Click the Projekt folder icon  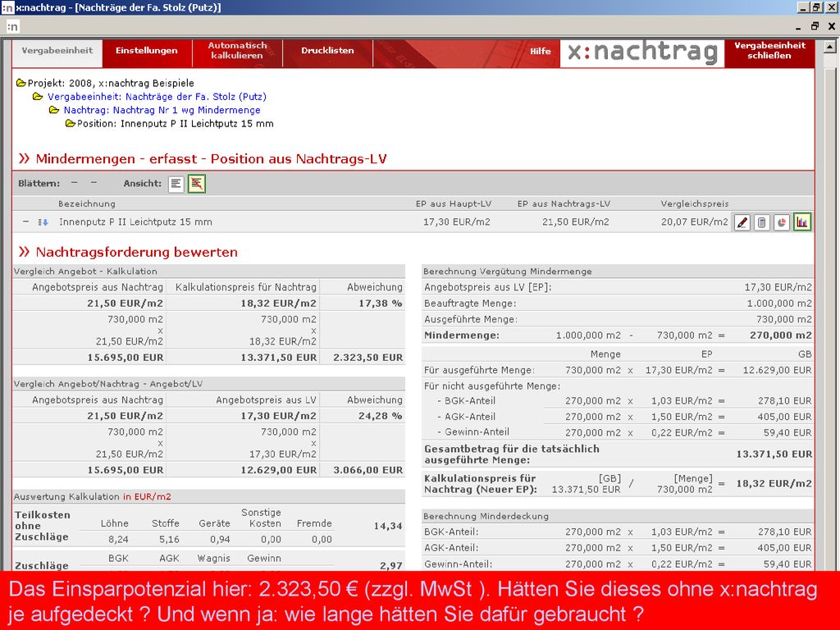(x=21, y=83)
